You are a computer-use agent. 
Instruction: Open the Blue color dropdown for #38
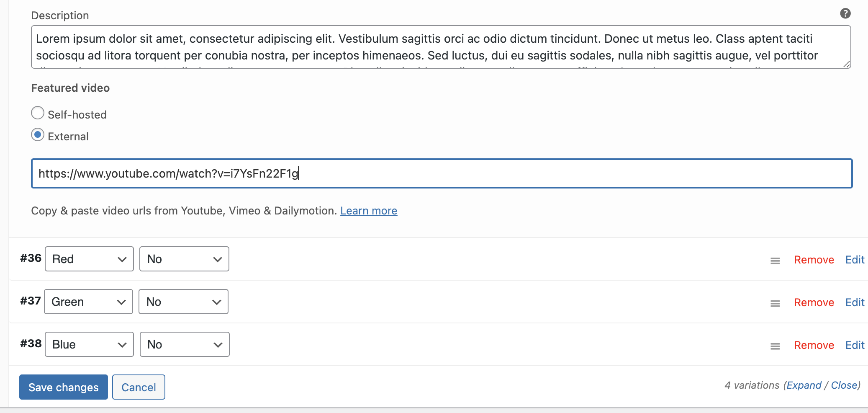(89, 344)
